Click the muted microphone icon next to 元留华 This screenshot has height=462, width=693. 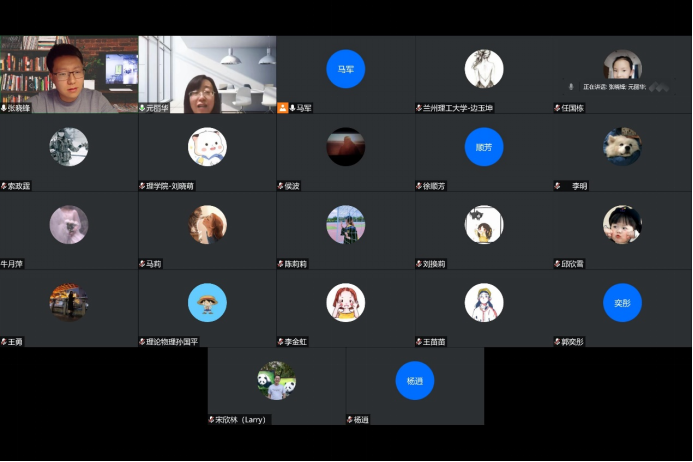[x=142, y=108]
